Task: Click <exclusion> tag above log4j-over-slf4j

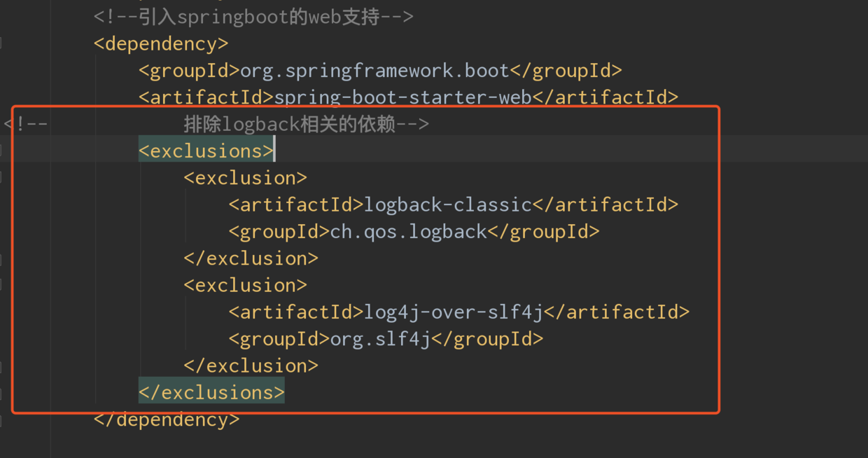Action: pos(245,285)
